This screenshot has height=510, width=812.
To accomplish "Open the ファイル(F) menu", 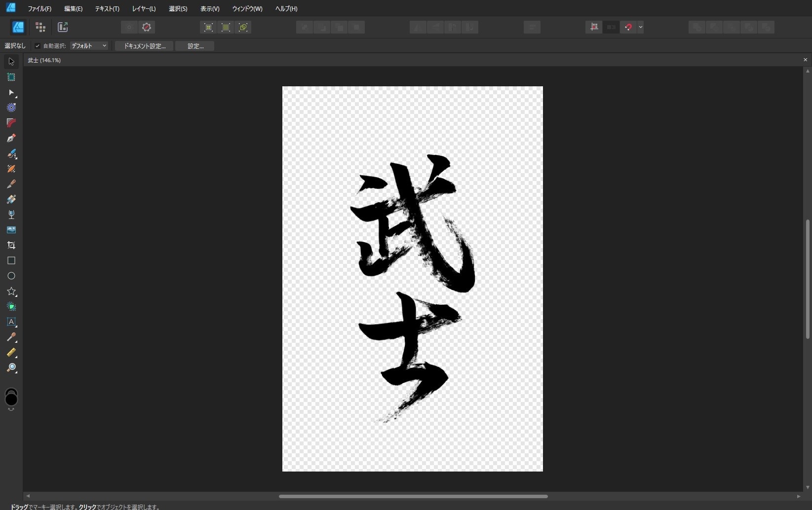I will [39, 8].
